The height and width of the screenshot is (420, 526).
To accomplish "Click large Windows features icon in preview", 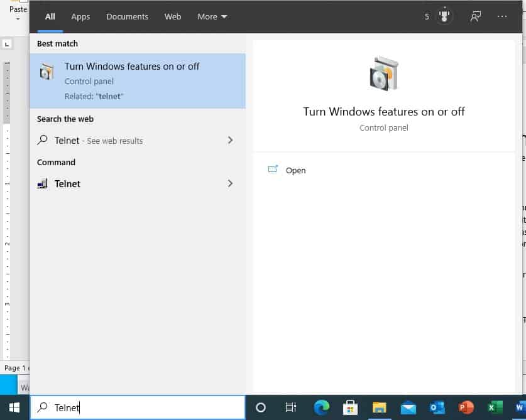I will pyautogui.click(x=384, y=73).
